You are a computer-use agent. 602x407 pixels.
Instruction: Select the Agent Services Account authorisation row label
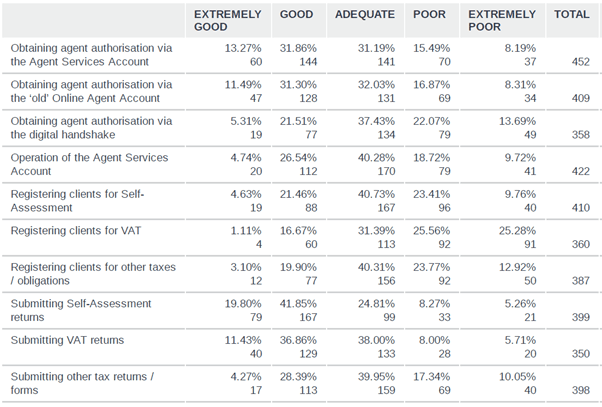point(89,54)
